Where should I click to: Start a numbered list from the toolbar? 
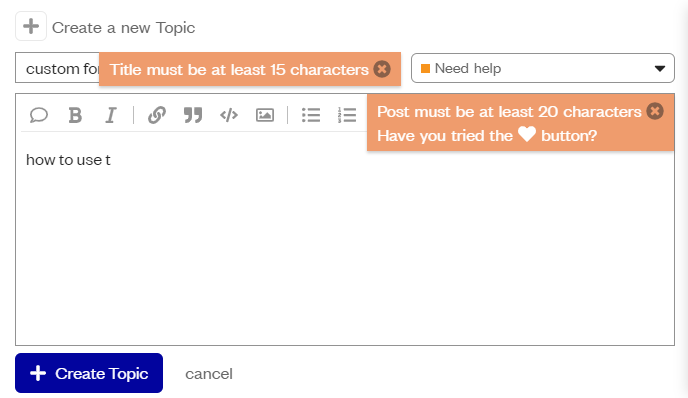tap(347, 115)
